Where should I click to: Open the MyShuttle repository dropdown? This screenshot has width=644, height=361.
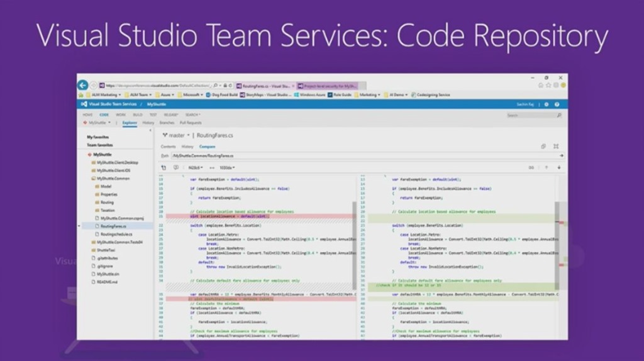pyautogui.click(x=97, y=123)
